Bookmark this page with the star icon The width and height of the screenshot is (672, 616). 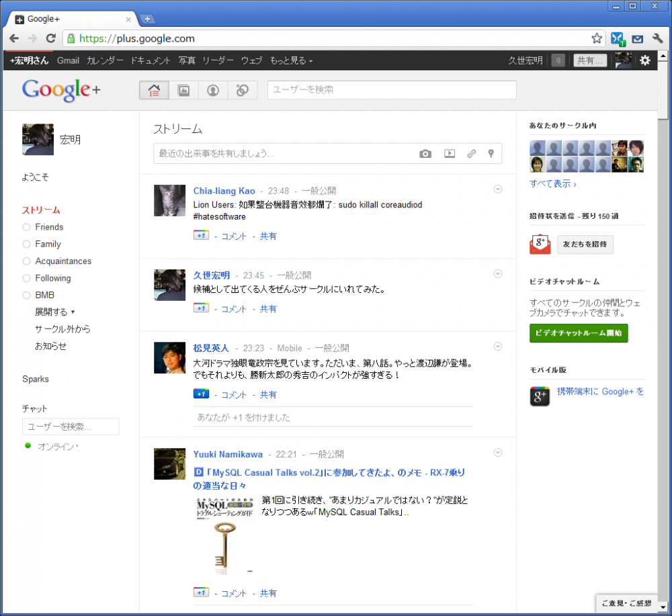[x=597, y=38]
